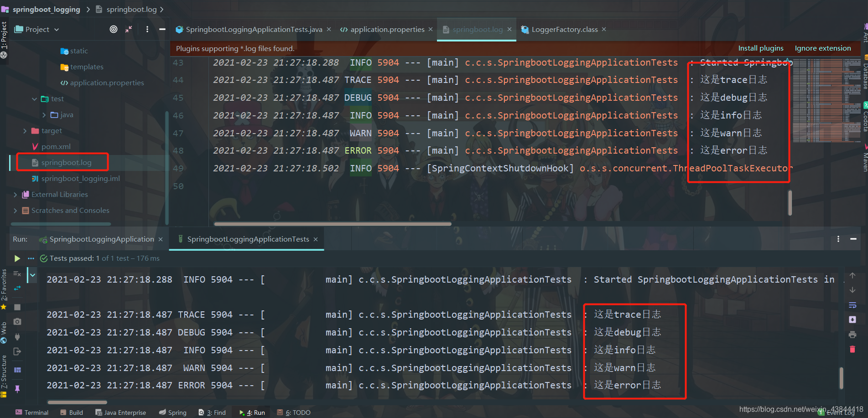Image resolution: width=868 pixels, height=418 pixels.
Task: Toggle soft-wrap in Run console
Action: [x=852, y=305]
